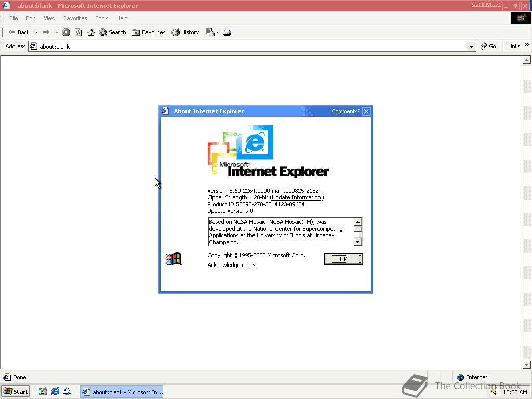Click the scroll-down arrow in the NCSA Mosaic text box

click(357, 241)
